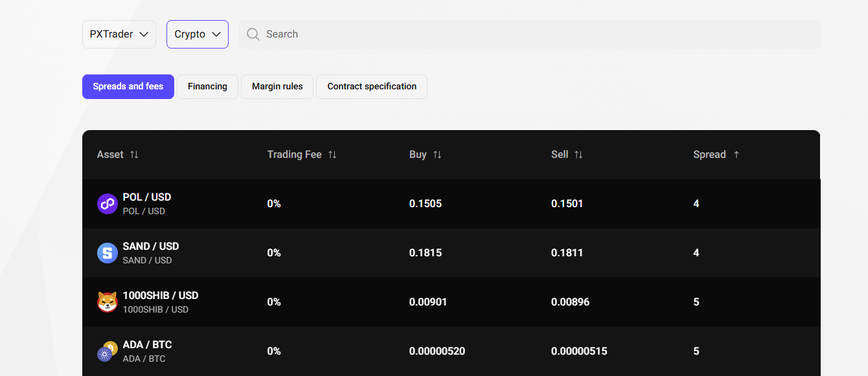View the Contract specification tab
The width and height of the screenshot is (868, 376).
pyautogui.click(x=372, y=87)
